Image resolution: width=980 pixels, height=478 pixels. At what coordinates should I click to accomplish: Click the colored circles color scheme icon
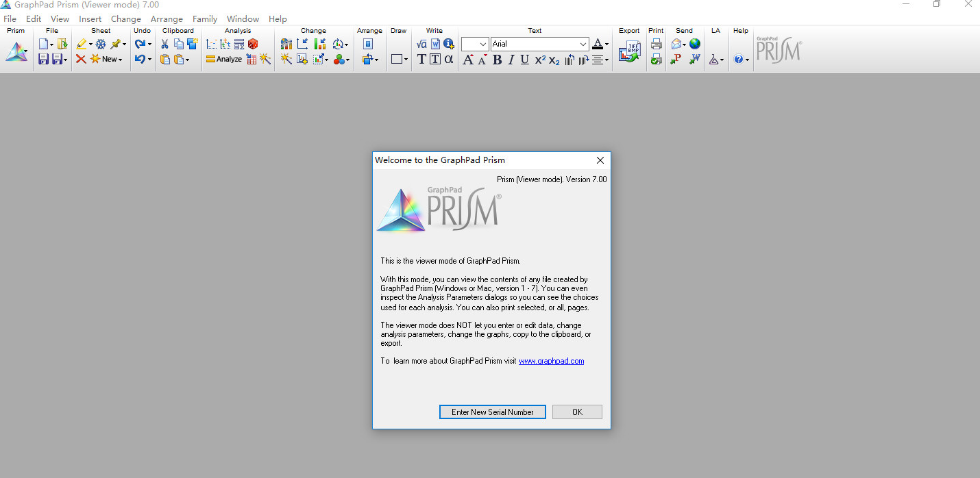[339, 60]
